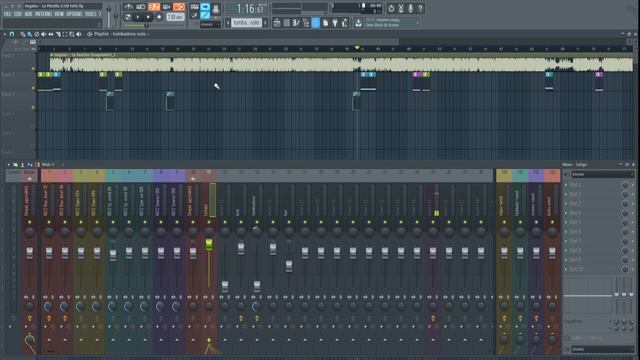Click the Stop button in transport
Viewport: 640px width, 360px height.
[x=149, y=17]
